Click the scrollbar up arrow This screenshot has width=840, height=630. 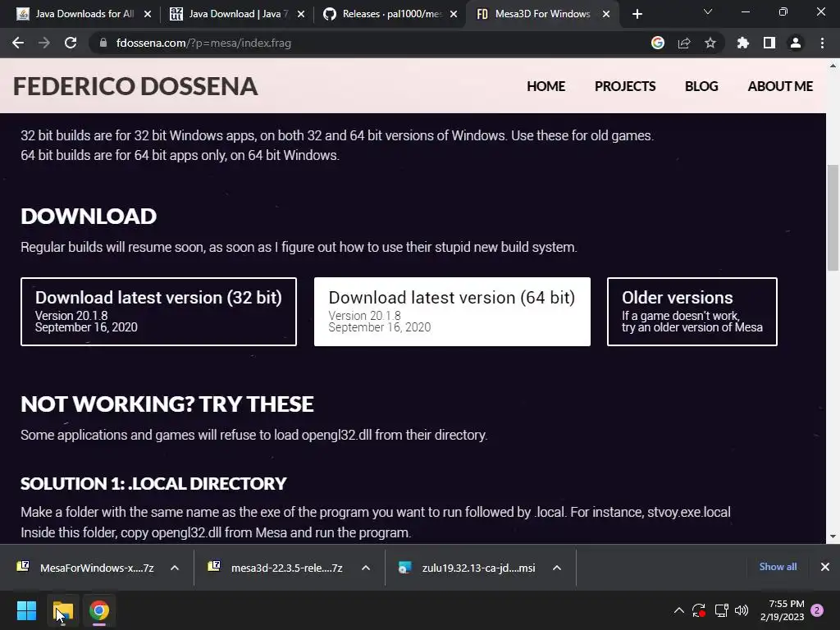pyautogui.click(x=833, y=66)
